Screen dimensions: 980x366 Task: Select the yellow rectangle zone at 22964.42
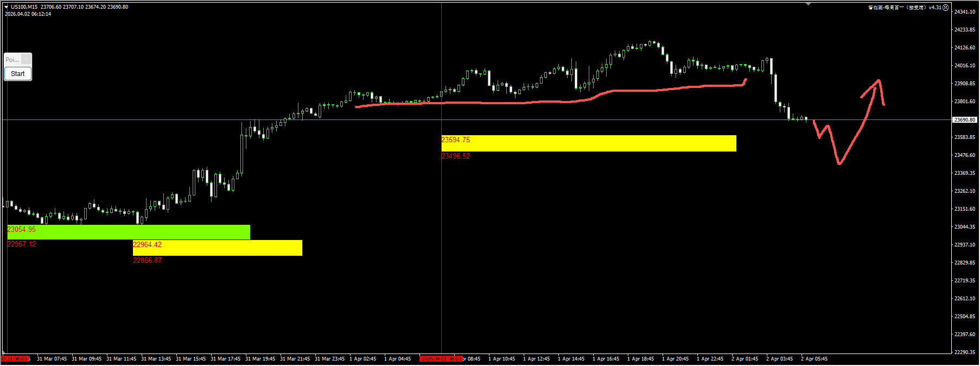[x=218, y=248]
